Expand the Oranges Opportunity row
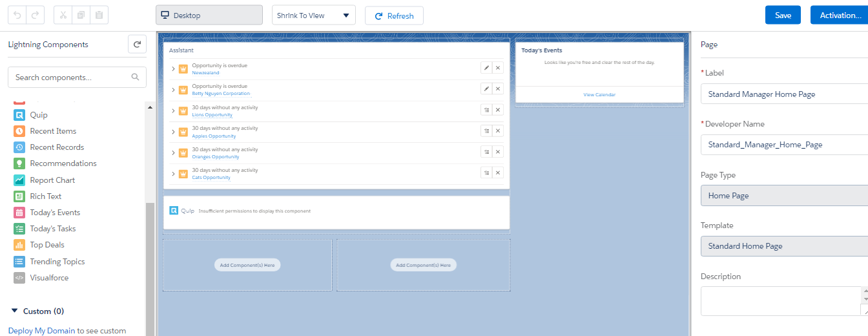The image size is (868, 336). (173, 153)
